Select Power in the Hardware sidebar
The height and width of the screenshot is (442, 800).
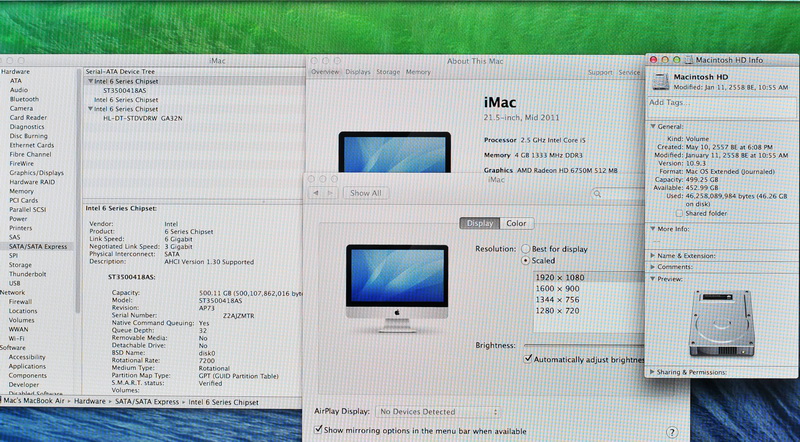18,219
